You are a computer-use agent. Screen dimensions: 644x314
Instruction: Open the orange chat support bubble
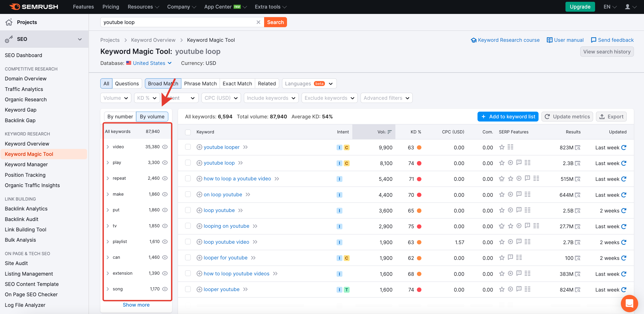click(629, 303)
